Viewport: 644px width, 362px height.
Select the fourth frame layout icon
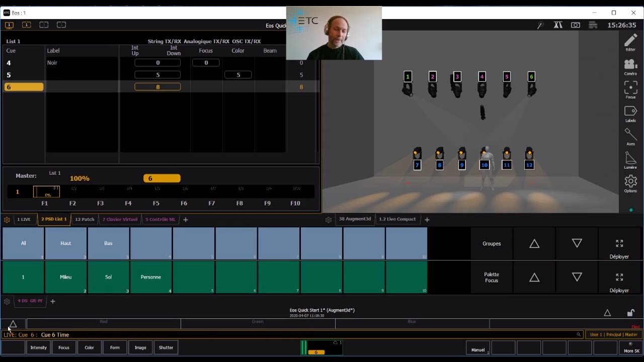[x=61, y=25]
